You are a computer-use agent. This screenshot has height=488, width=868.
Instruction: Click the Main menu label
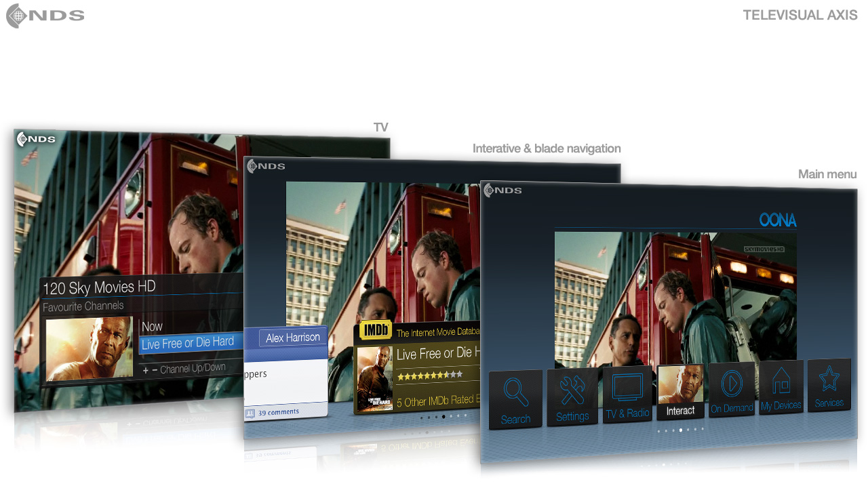[x=827, y=174]
